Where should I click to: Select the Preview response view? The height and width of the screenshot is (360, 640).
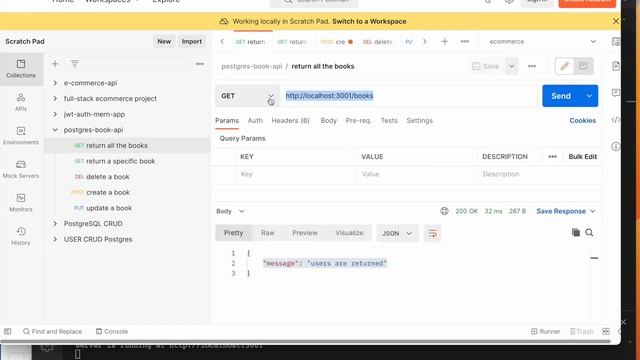305,233
